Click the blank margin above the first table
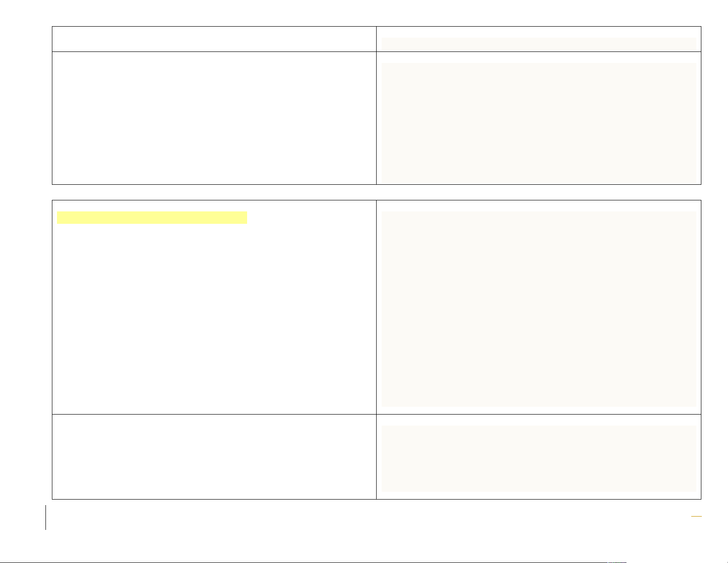728x563 pixels. (367, 13)
